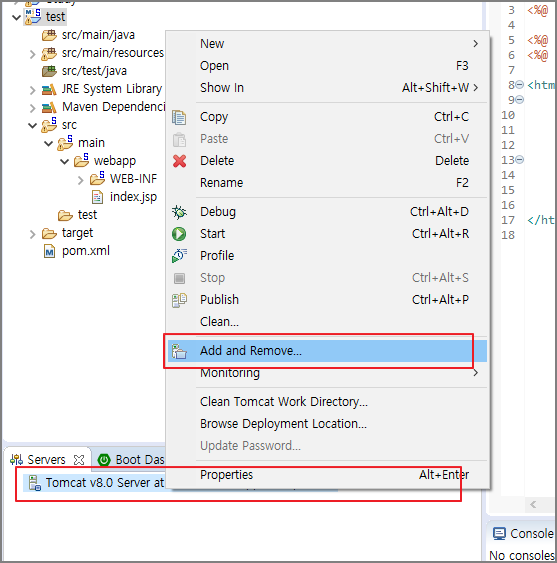Click the Maven Dependencies library icon

[x=49, y=107]
